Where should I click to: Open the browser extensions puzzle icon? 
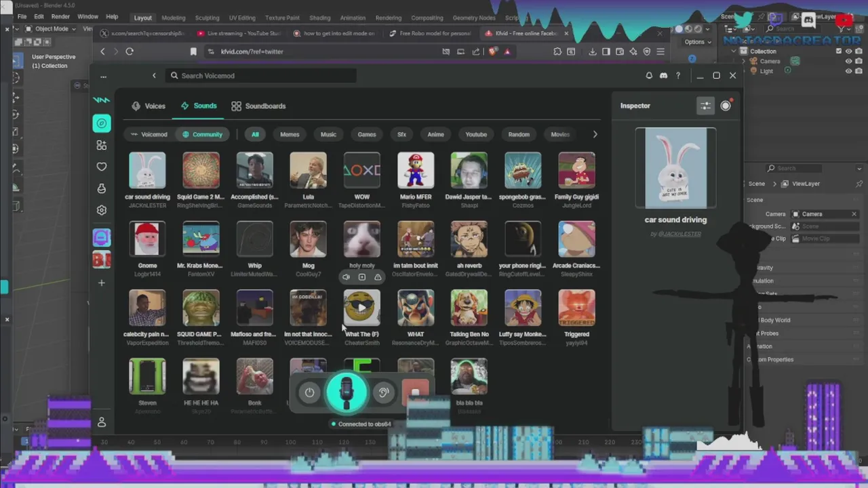point(557,52)
